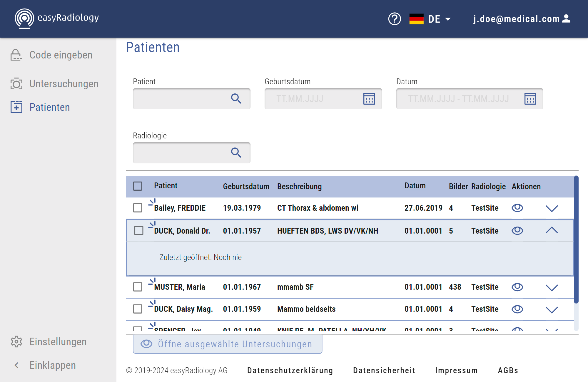Click description HUEFTEN BDS, LWS DV/VK/NH

tap(328, 231)
